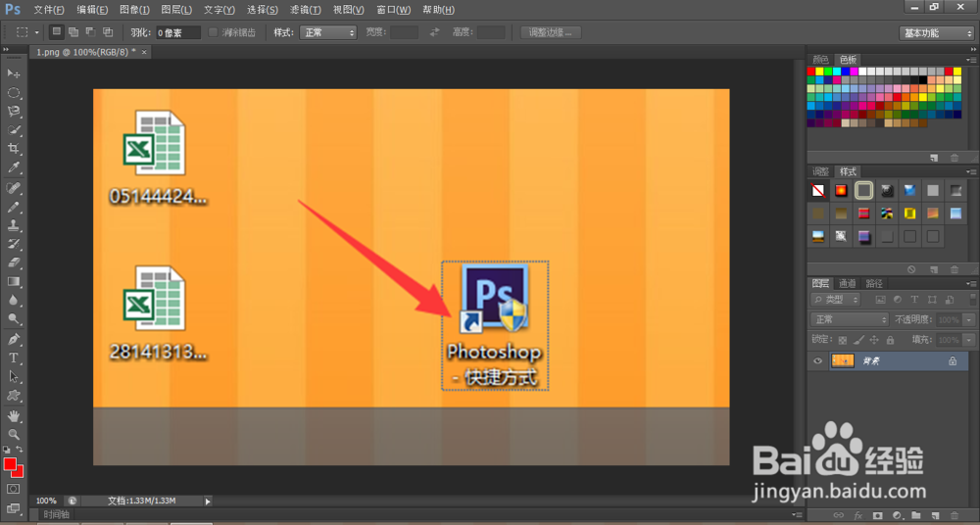Open Swatches panel flyout menu
This screenshot has height=525, width=980.
[971, 60]
